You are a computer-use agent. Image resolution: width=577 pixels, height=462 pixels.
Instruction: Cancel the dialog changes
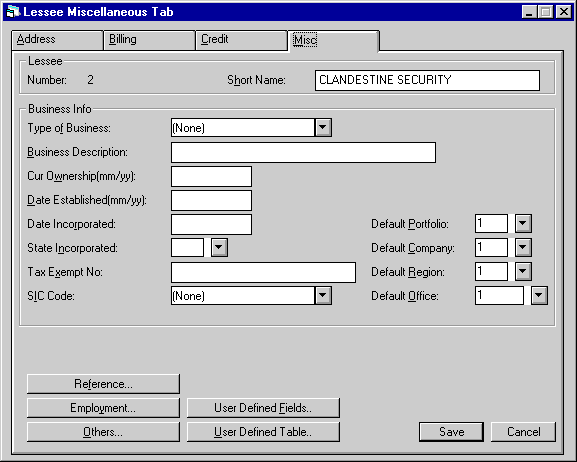pos(523,432)
